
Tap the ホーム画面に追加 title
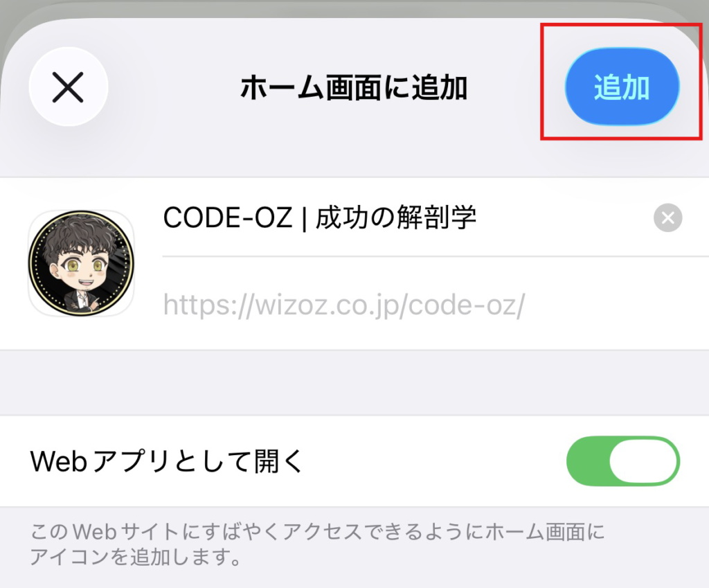tap(354, 87)
